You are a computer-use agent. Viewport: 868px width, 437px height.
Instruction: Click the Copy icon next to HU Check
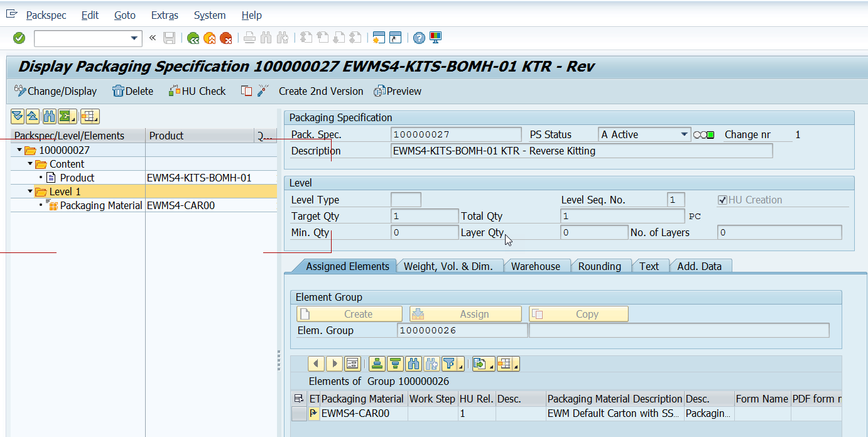247,91
